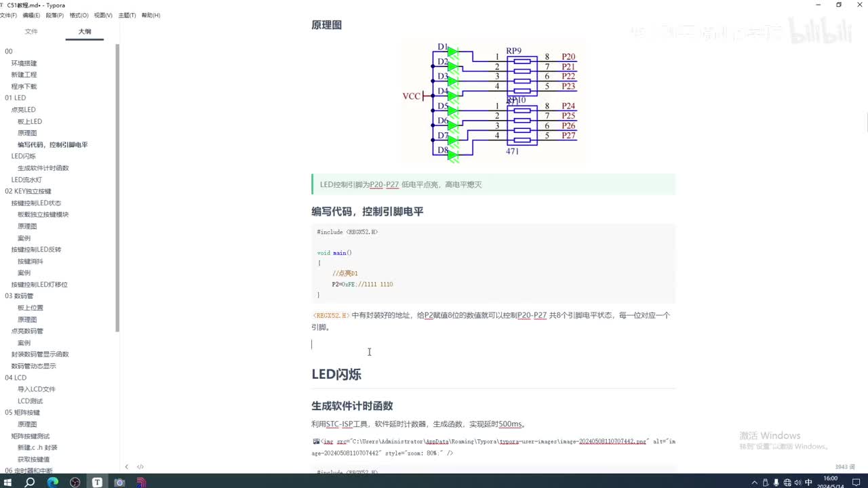The height and width of the screenshot is (488, 868).
Task: Go to 01 LED outline heading
Action: (15, 98)
